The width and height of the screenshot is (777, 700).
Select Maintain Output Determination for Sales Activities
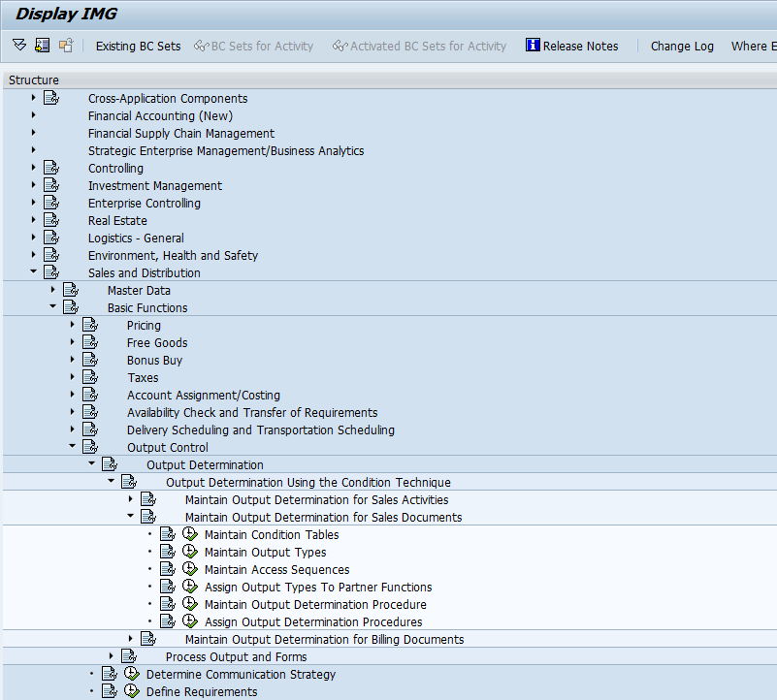316,499
